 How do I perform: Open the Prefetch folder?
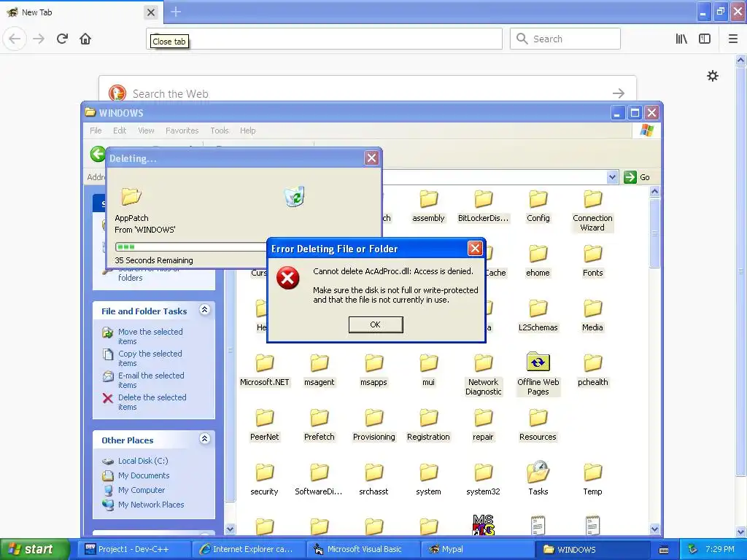(x=320, y=425)
